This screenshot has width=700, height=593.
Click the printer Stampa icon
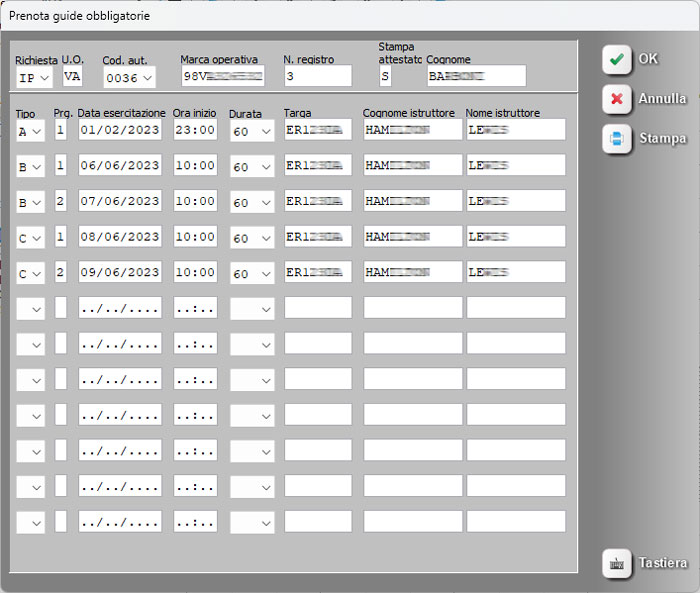tap(617, 139)
